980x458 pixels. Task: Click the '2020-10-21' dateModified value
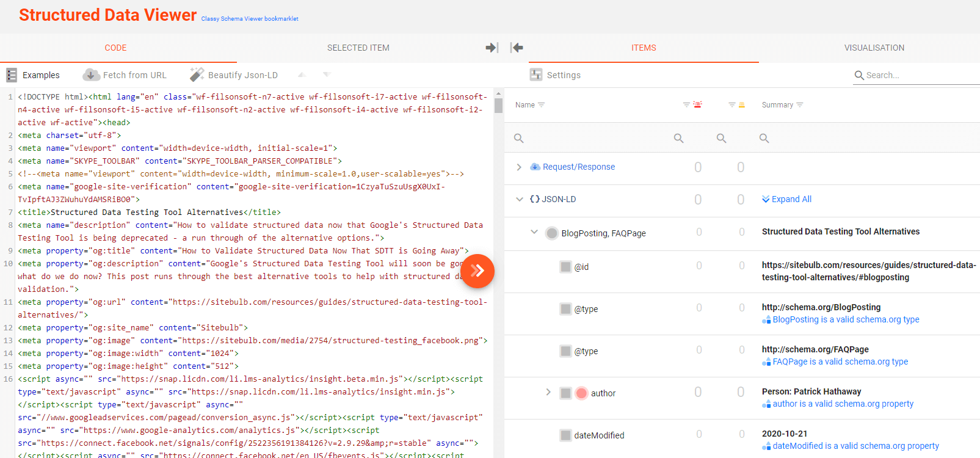[x=785, y=434]
